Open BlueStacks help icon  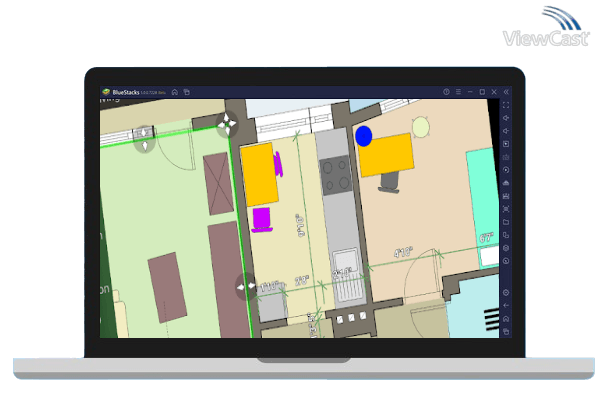[446, 92]
